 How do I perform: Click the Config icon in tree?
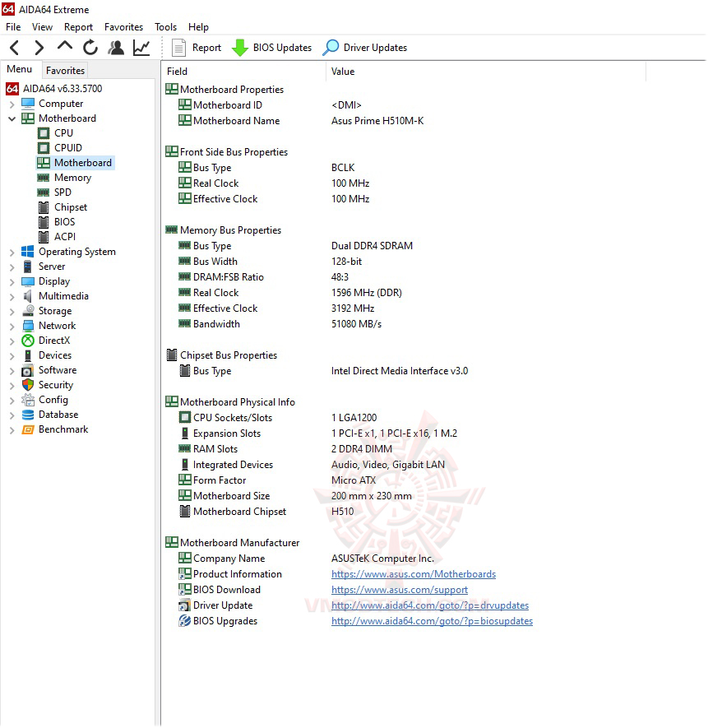click(28, 400)
